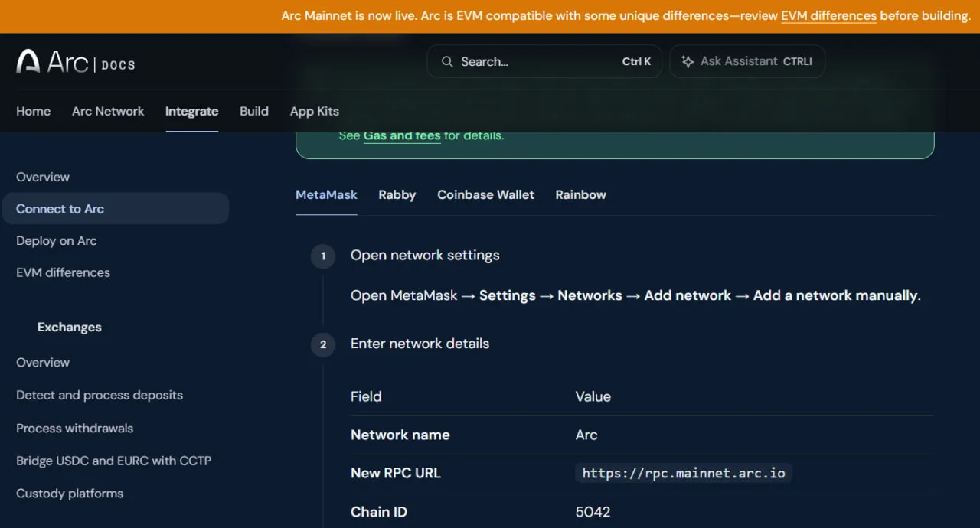980x528 pixels.
Task: Click the New RPC URL field label
Action: tap(396, 473)
